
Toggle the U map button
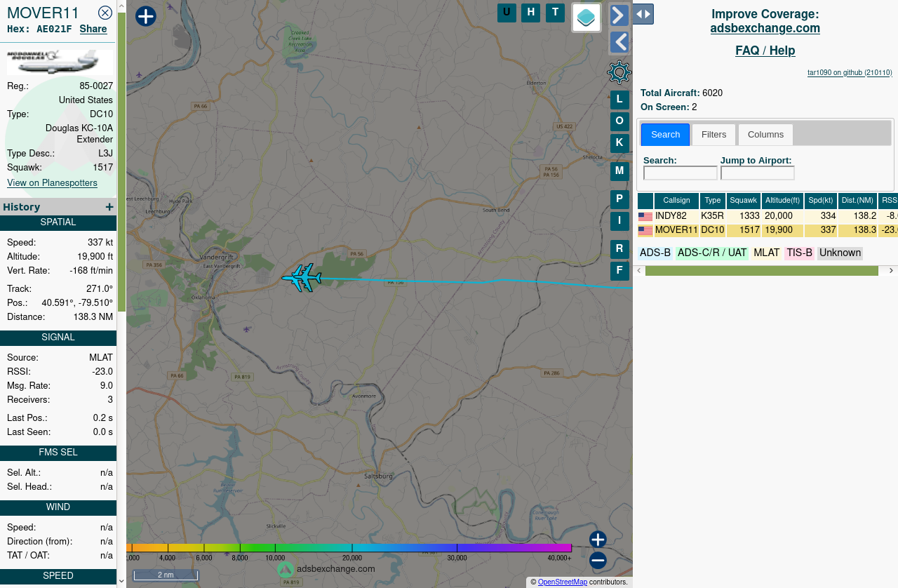(507, 13)
